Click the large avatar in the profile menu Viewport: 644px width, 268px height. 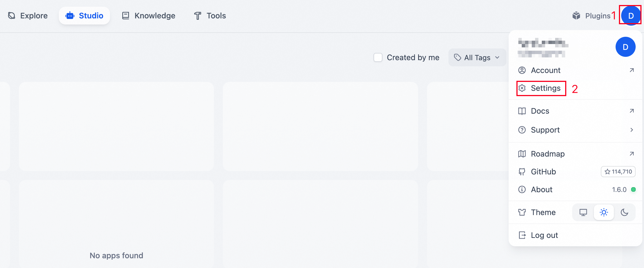(x=625, y=47)
